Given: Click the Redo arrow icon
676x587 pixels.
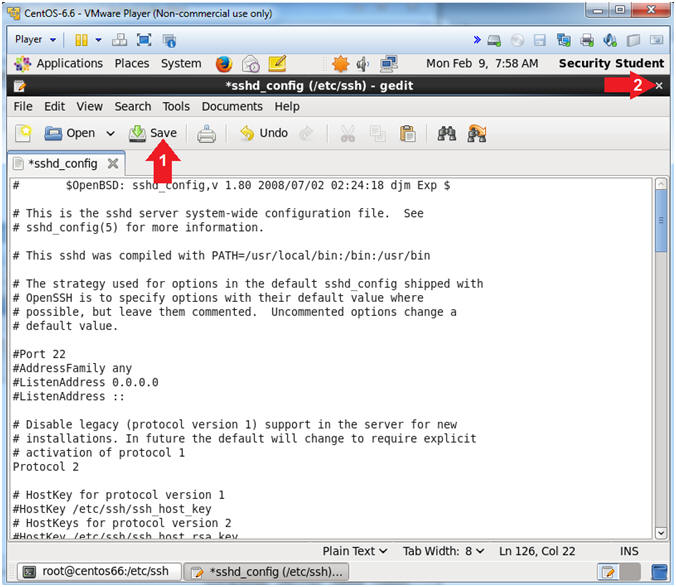Looking at the screenshot, I should 306,134.
